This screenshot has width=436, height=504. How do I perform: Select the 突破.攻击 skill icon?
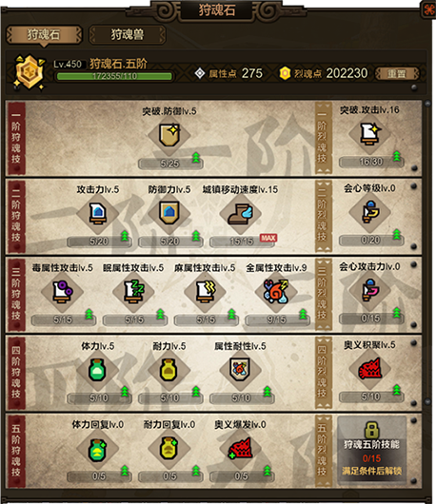tap(370, 134)
